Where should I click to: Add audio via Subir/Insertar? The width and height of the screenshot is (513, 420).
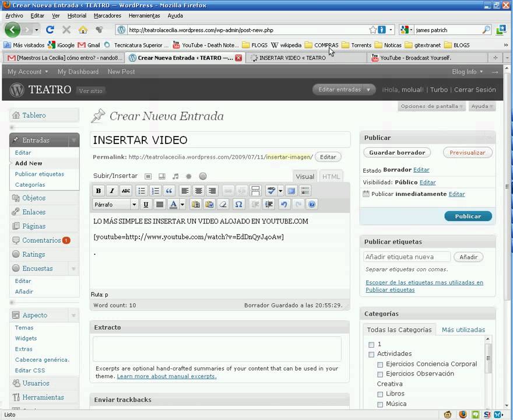175,176
